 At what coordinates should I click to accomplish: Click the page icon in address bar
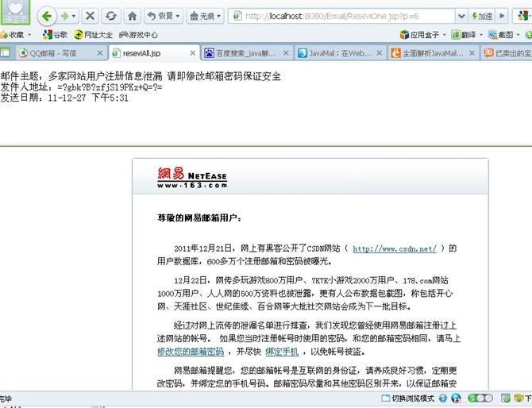237,16
